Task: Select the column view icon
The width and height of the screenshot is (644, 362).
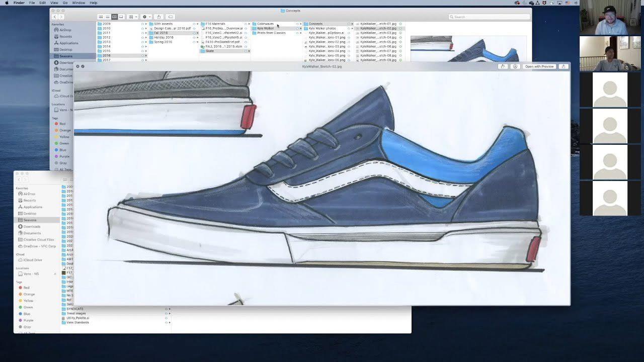Action: (x=114, y=17)
